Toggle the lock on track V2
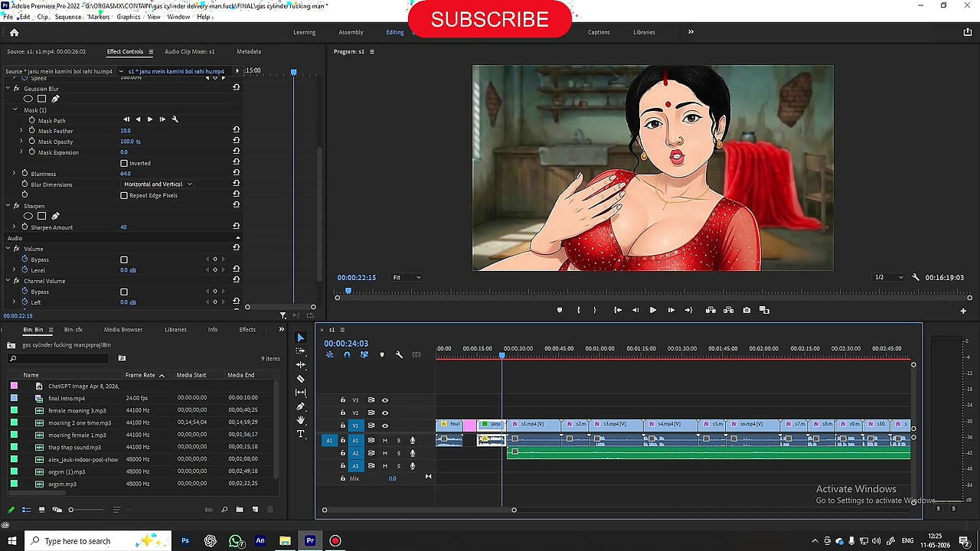This screenshot has height=551, width=980. pyautogui.click(x=343, y=412)
